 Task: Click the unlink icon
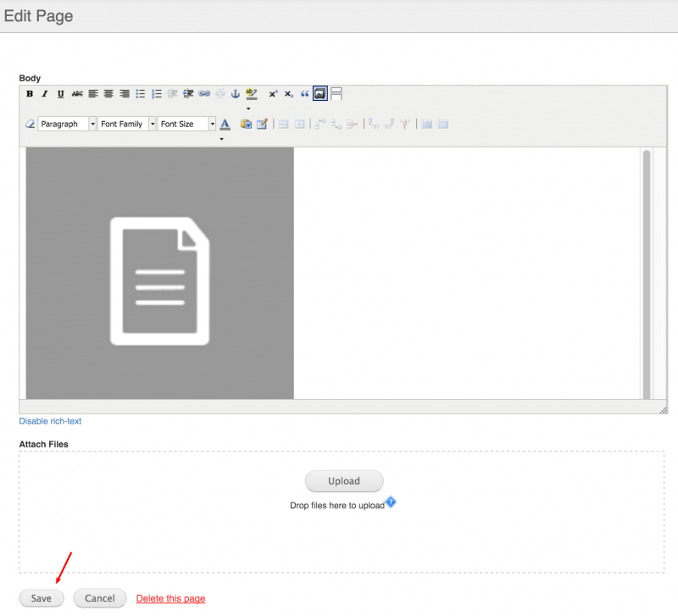pyautogui.click(x=220, y=94)
